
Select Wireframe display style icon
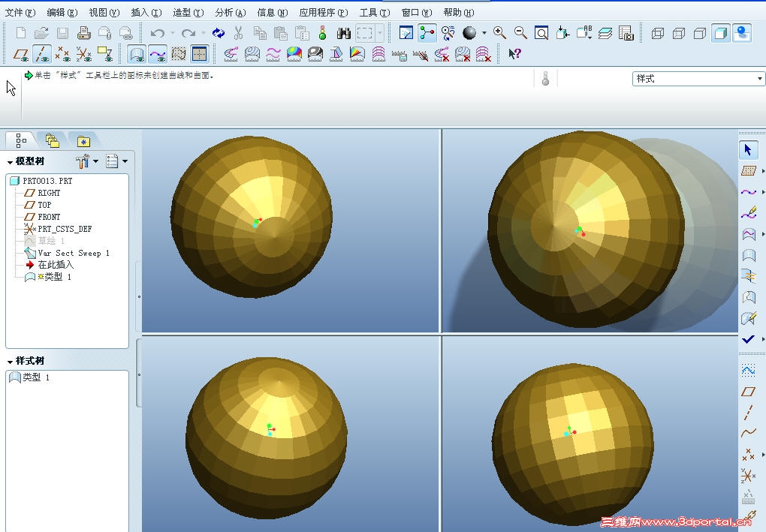(x=658, y=33)
